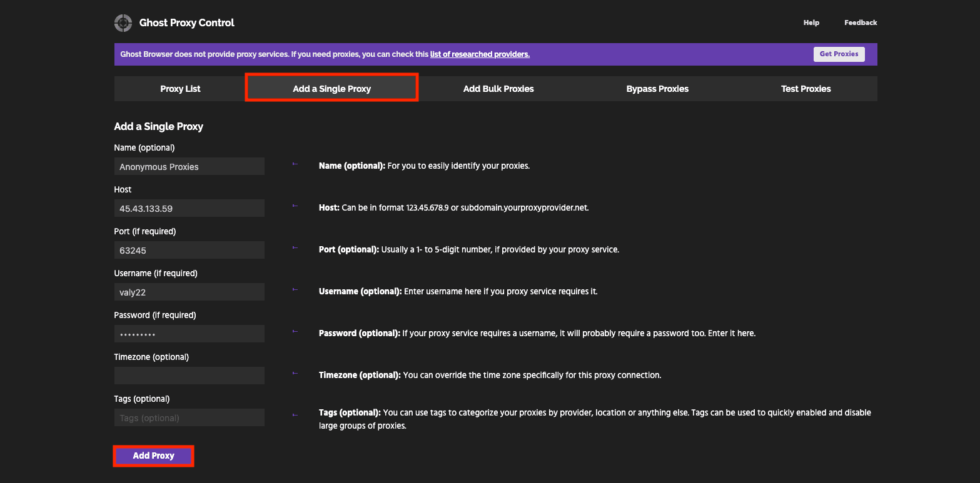This screenshot has width=980, height=483.
Task: Click the arrow icon beside the Name description
Action: [295, 164]
